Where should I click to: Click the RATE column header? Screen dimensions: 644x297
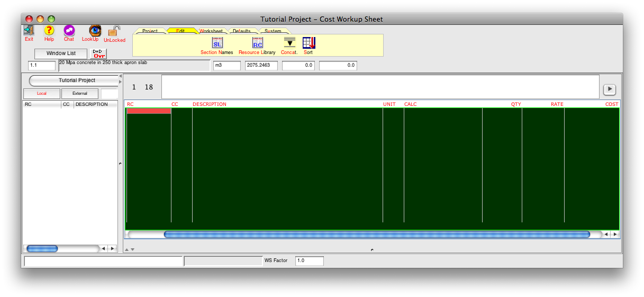pyautogui.click(x=557, y=104)
